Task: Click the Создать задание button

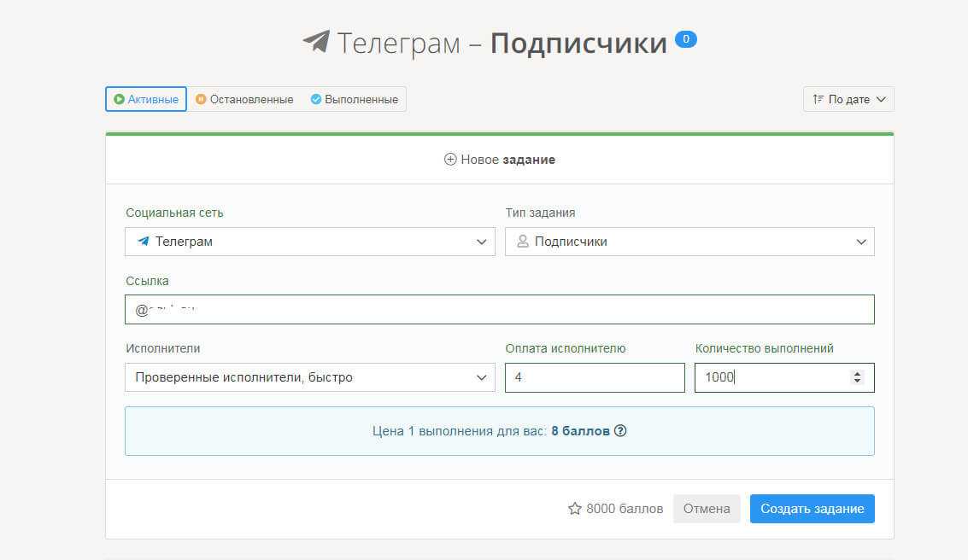Action: pos(812,509)
